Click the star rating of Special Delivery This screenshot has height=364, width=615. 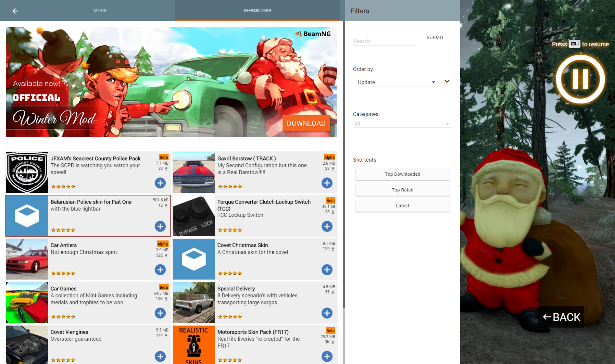(230, 317)
